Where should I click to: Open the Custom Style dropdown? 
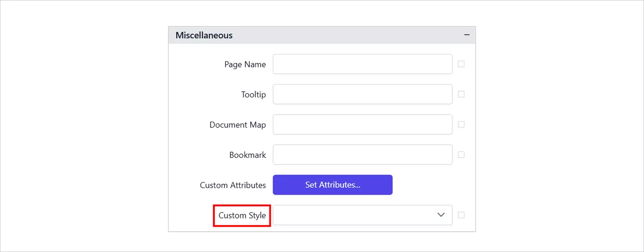tap(362, 215)
